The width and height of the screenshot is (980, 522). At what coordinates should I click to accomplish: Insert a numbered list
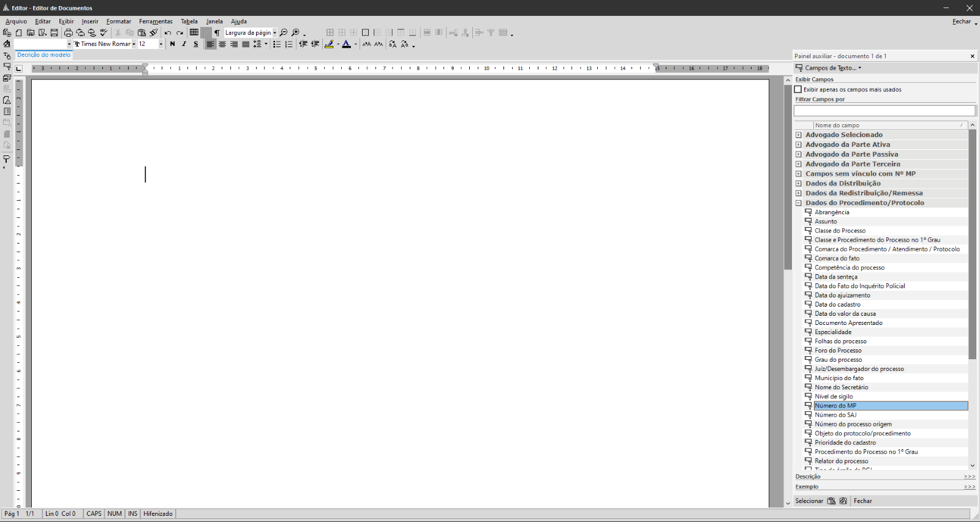pos(288,44)
